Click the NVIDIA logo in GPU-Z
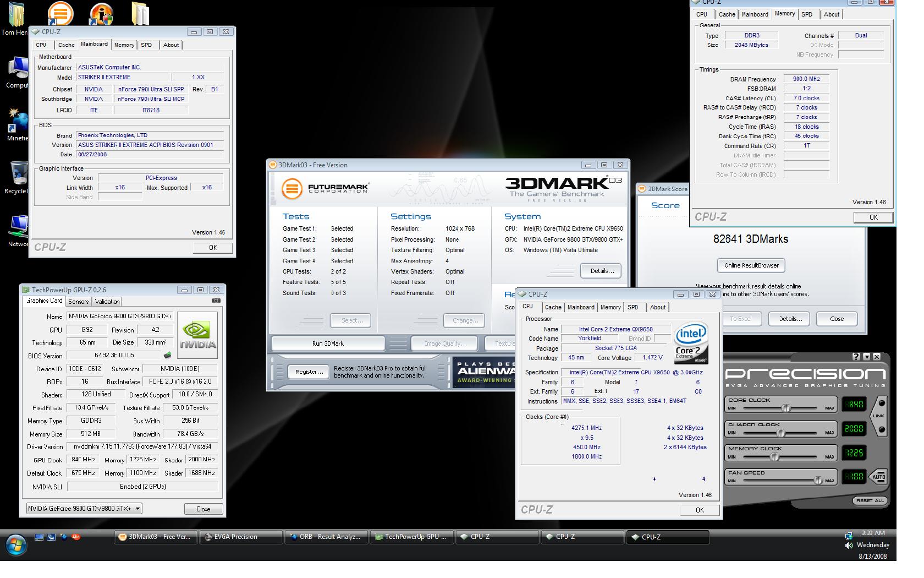Image resolution: width=924 pixels, height=578 pixels. pyautogui.click(x=197, y=335)
